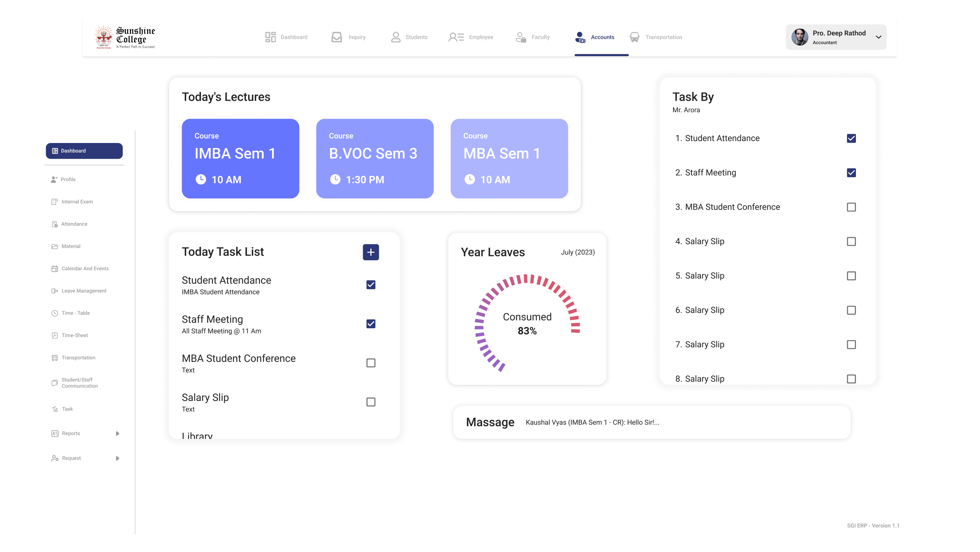Check Salary Slip in Today Task List

[371, 402]
